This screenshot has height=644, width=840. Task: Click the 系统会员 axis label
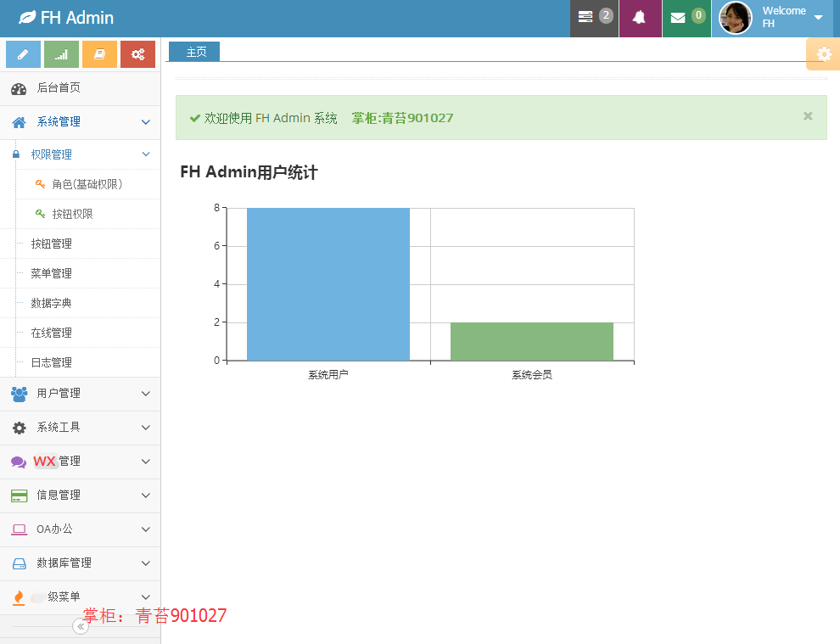532,375
